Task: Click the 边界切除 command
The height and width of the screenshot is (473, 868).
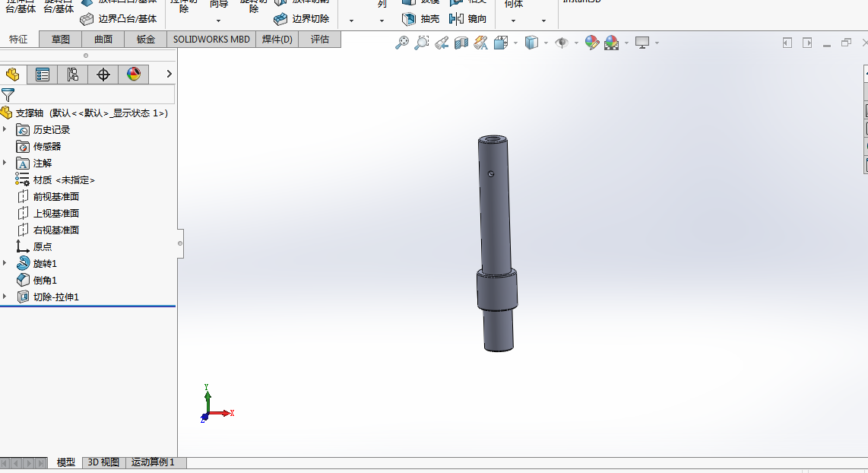Action: coord(302,19)
